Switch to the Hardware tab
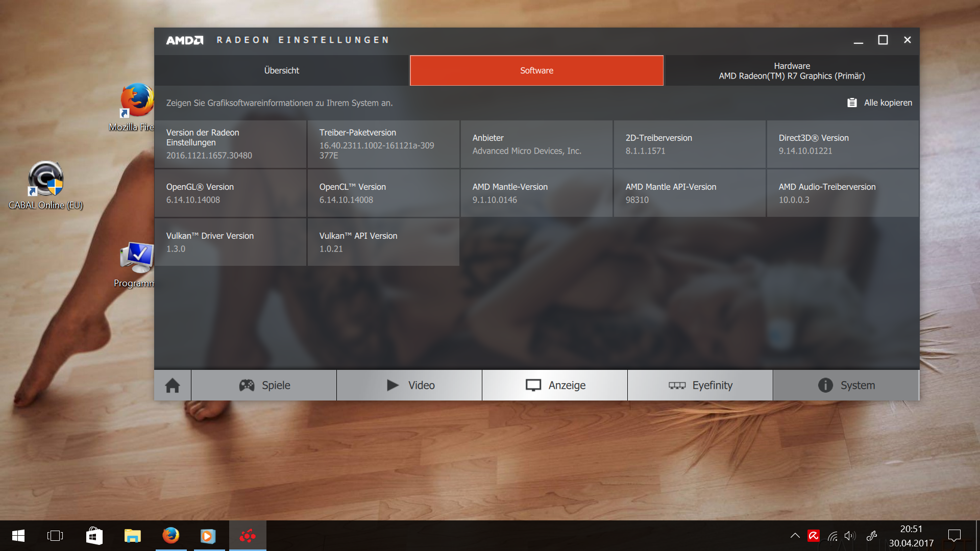The image size is (980, 551). pyautogui.click(x=792, y=70)
